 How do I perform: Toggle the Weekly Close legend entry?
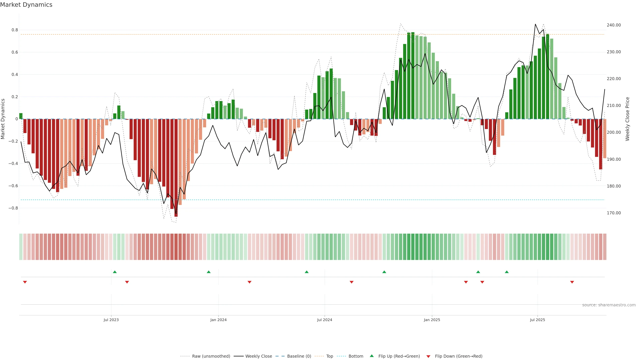pyautogui.click(x=258, y=356)
